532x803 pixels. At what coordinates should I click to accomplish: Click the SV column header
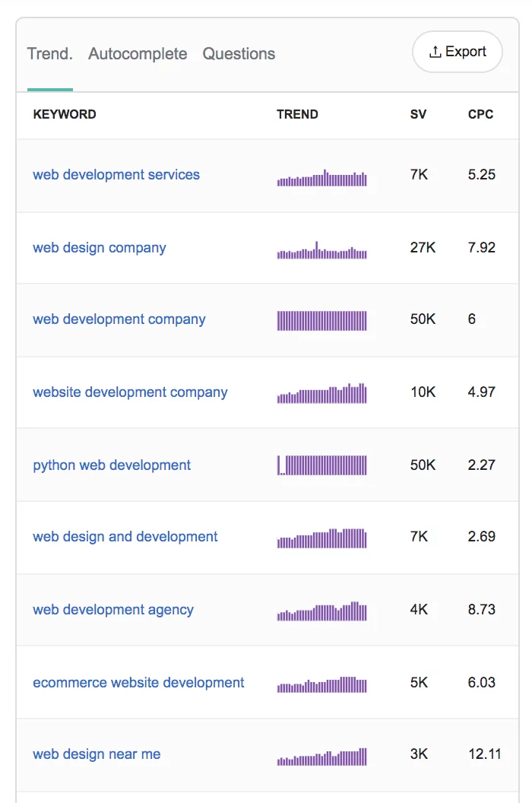(x=418, y=115)
